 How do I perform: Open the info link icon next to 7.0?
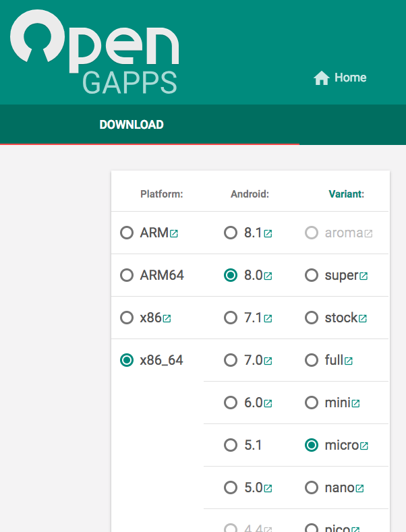(x=268, y=361)
